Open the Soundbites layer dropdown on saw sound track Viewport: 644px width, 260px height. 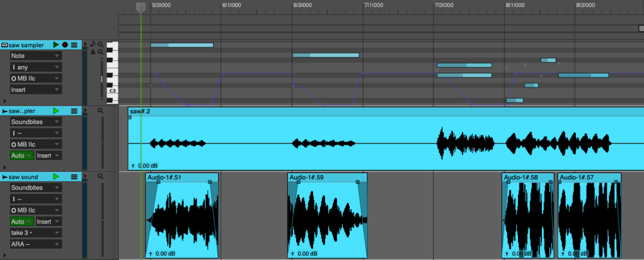(35, 188)
